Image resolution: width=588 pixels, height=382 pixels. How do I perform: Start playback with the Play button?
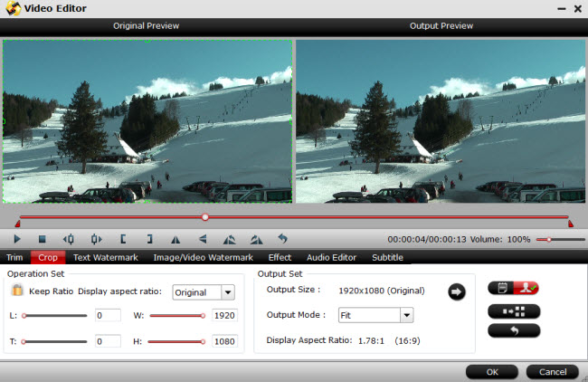click(x=17, y=239)
